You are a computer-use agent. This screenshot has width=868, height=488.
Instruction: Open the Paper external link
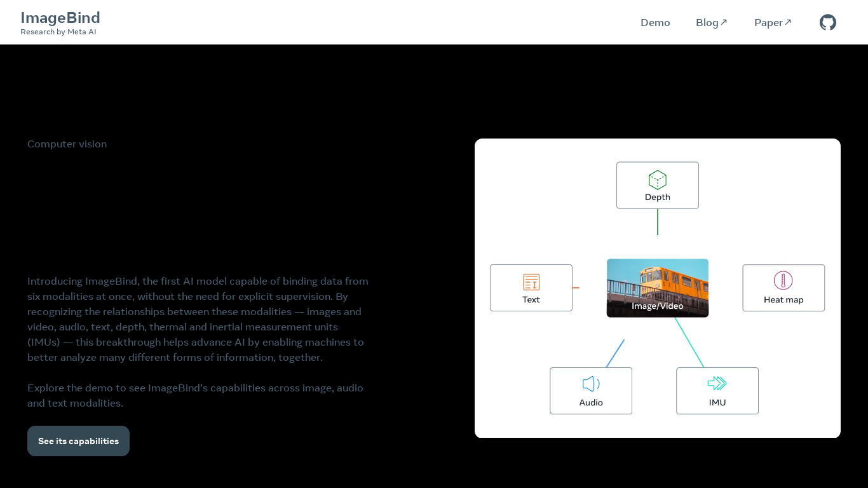pyautogui.click(x=773, y=23)
